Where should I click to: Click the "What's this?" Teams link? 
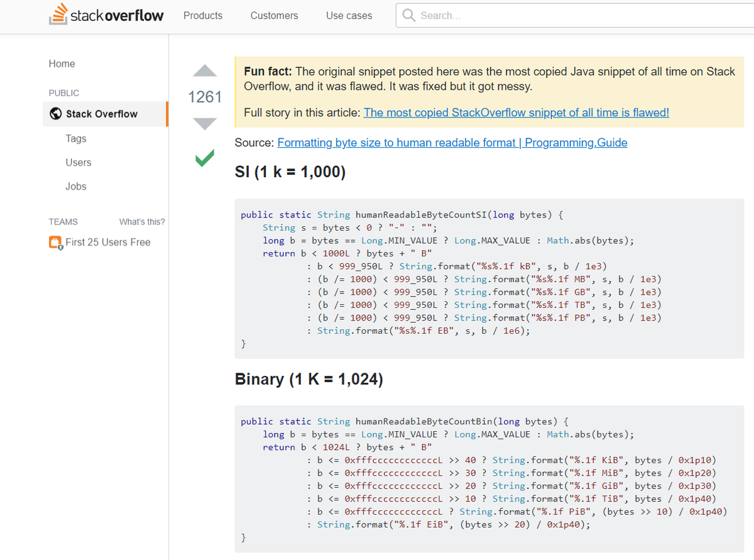pyautogui.click(x=142, y=222)
